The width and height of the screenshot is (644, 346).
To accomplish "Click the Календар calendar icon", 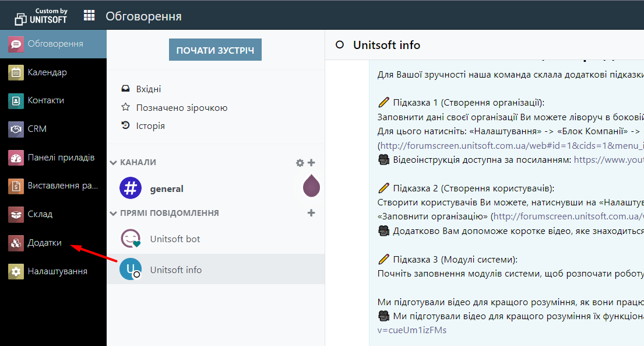I will tap(16, 72).
